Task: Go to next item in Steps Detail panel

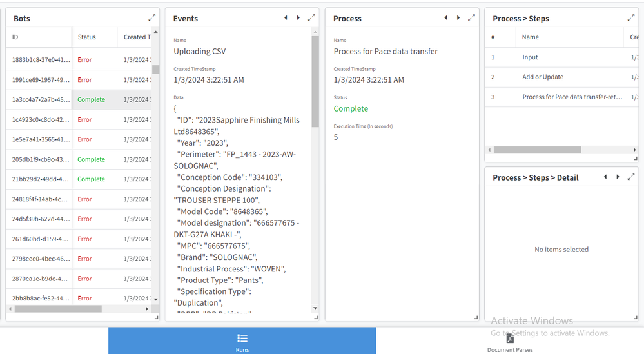Action: [618, 177]
